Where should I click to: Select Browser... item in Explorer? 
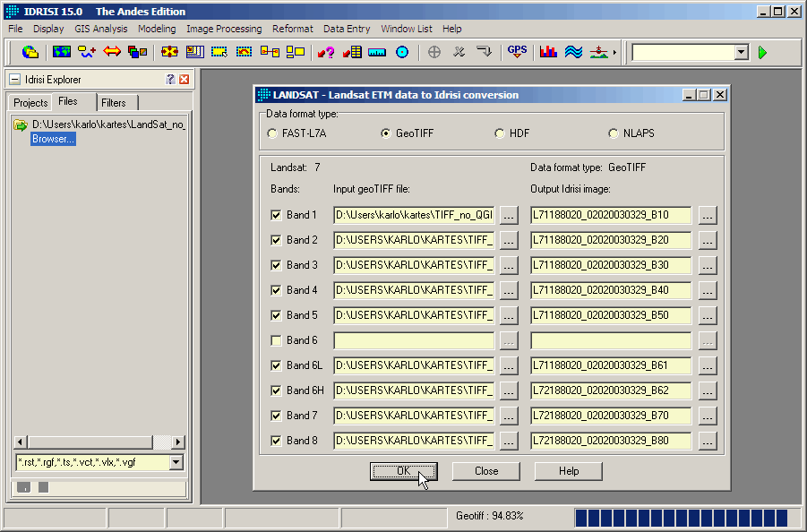[x=53, y=139]
